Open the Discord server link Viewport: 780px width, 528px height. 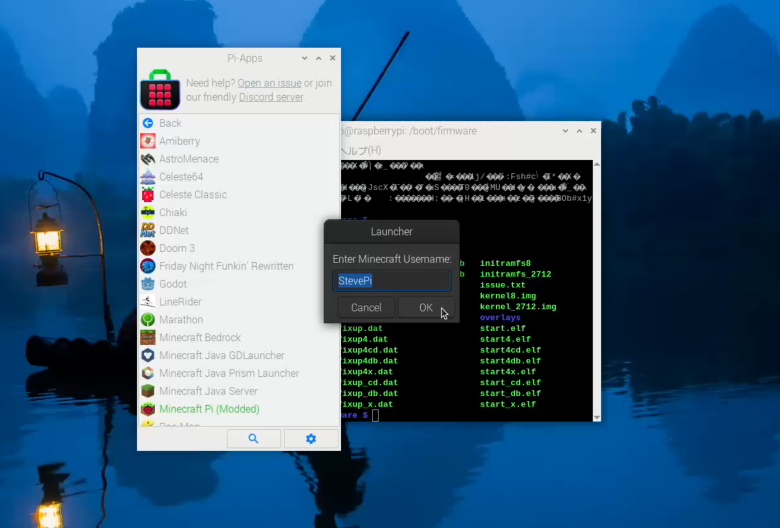click(271, 97)
